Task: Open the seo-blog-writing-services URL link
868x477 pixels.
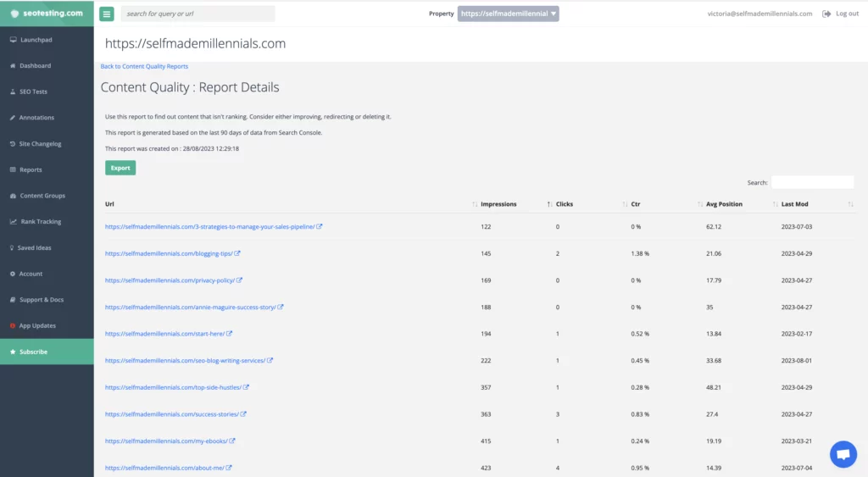Action: tap(185, 360)
